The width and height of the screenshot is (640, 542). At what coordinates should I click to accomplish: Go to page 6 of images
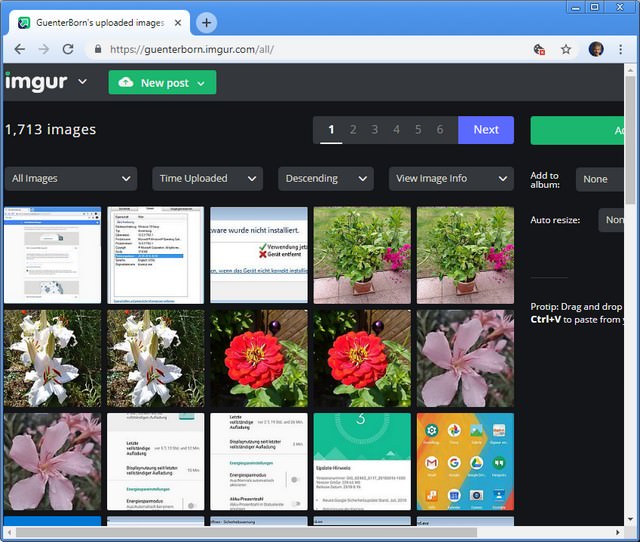click(440, 130)
